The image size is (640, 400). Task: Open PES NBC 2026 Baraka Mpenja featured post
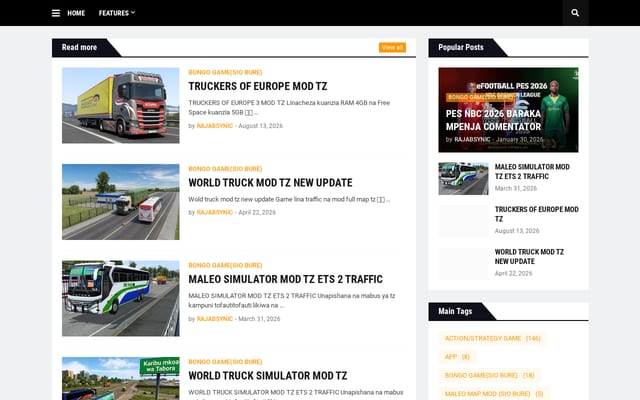click(x=493, y=120)
